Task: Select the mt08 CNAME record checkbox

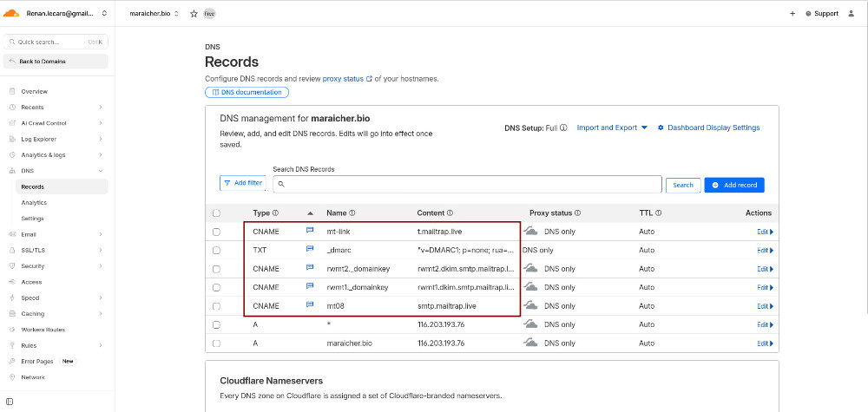Action: (x=216, y=306)
